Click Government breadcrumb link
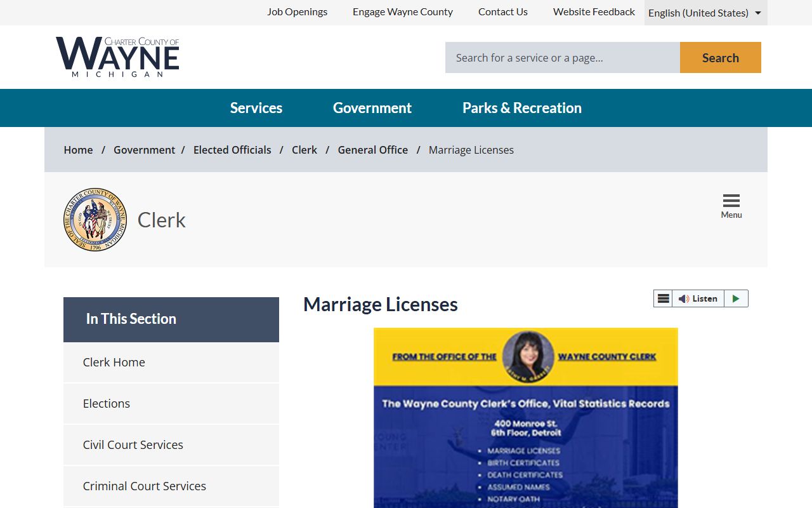The height and width of the screenshot is (508, 812). pos(144,150)
